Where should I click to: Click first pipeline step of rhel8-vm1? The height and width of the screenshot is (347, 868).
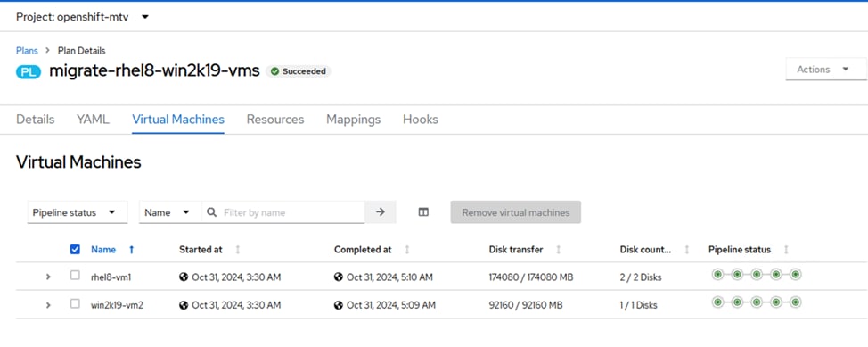point(717,275)
